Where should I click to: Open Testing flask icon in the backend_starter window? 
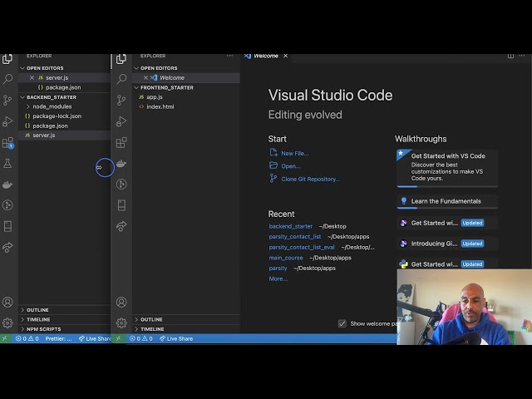[x=7, y=164]
